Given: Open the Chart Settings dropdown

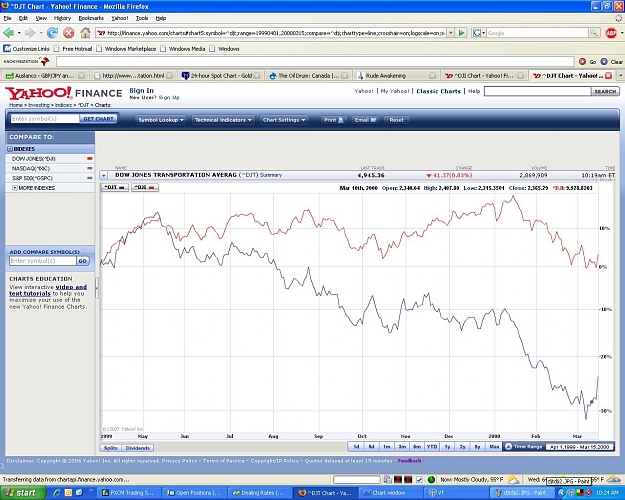Looking at the screenshot, I should pyautogui.click(x=284, y=120).
